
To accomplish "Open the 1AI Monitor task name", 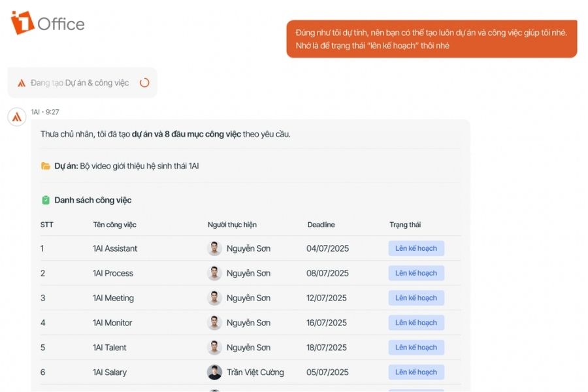I will (x=112, y=323).
